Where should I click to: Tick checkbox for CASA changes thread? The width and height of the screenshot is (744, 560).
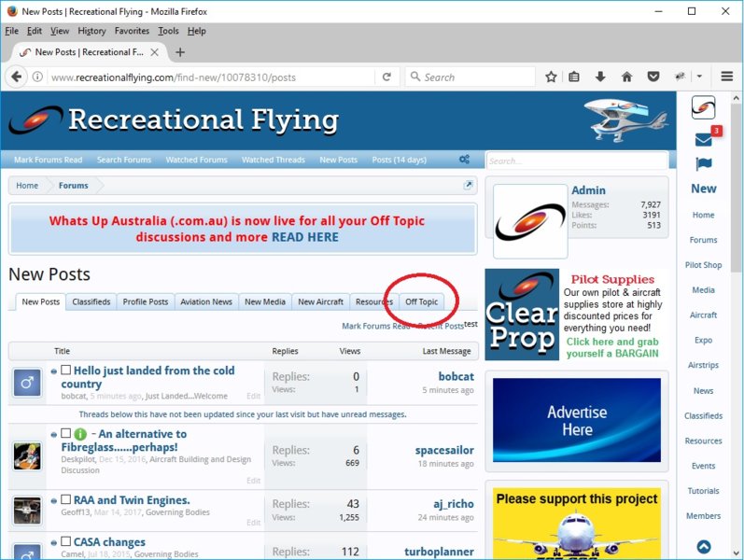(66, 541)
